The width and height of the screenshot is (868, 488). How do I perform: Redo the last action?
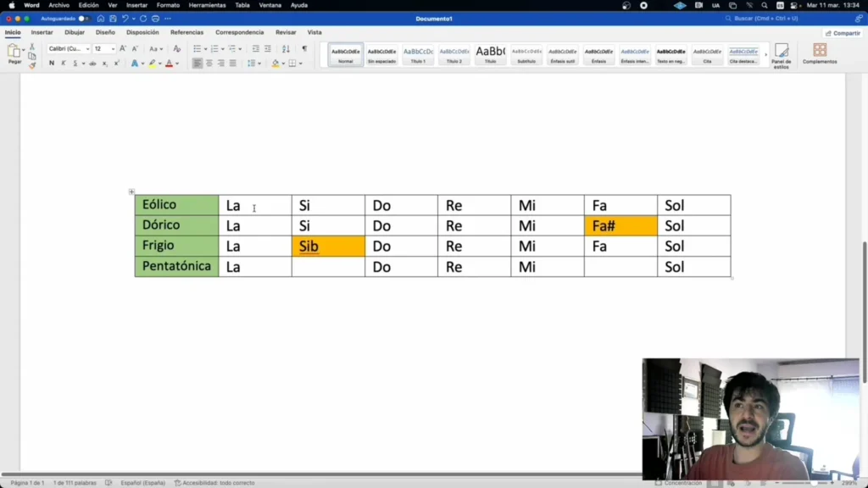[x=143, y=19]
